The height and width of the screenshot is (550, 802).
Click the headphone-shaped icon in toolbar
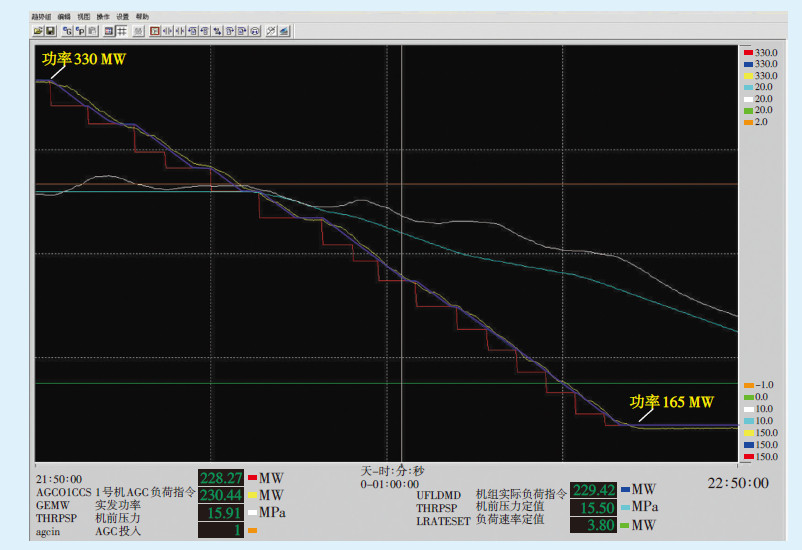click(256, 31)
